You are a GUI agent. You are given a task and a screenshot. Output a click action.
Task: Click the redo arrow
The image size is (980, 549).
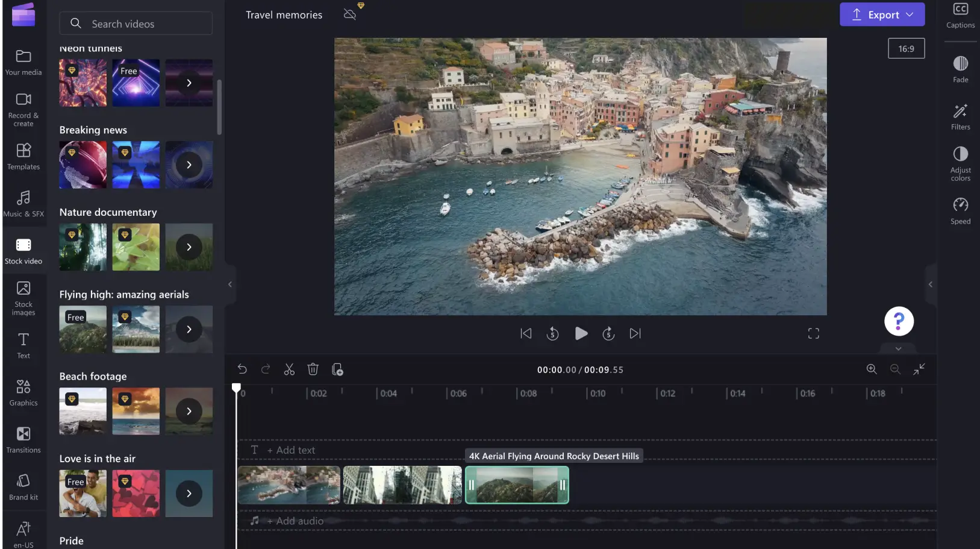266,369
